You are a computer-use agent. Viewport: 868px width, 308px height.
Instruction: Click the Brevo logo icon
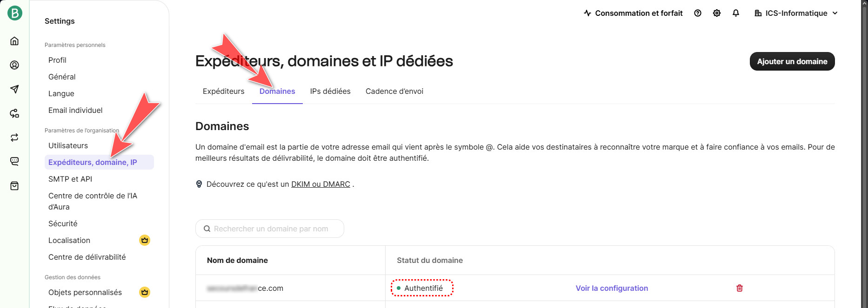[14, 13]
